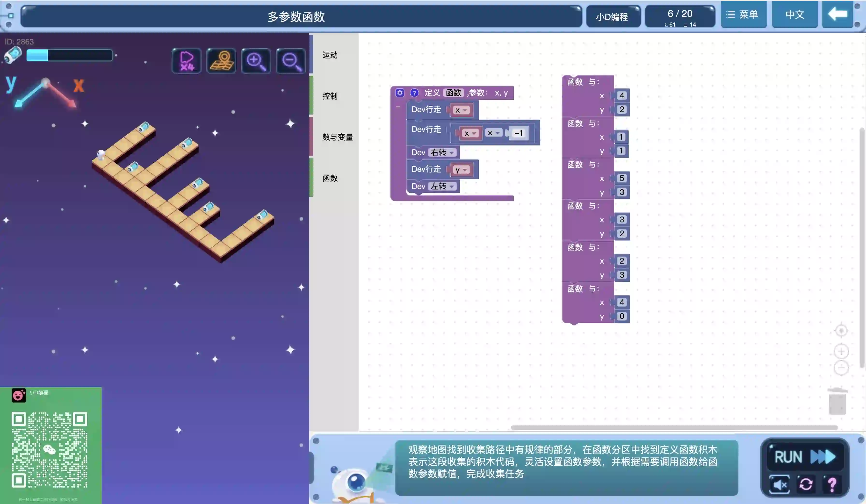Click the function block gear settings icon
866x504 pixels.
pos(400,93)
